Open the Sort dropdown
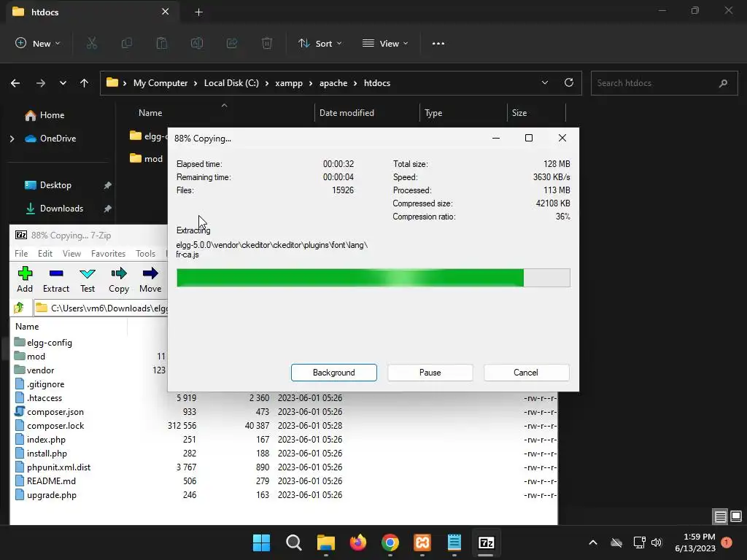 pos(320,43)
